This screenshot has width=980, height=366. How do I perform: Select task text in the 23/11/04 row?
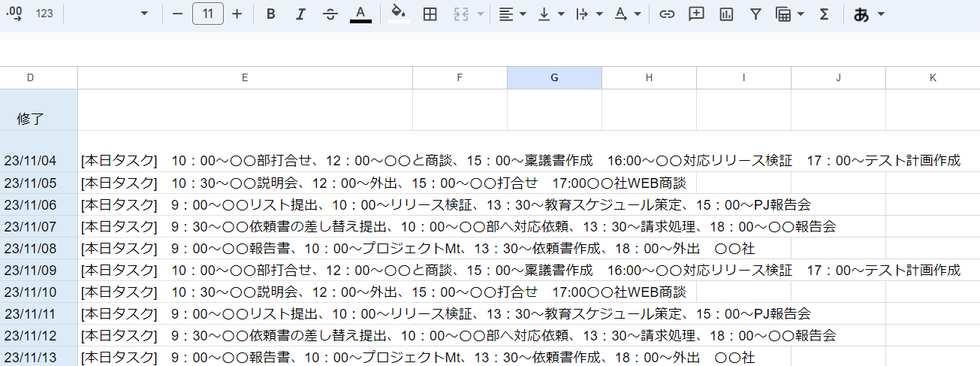520,161
